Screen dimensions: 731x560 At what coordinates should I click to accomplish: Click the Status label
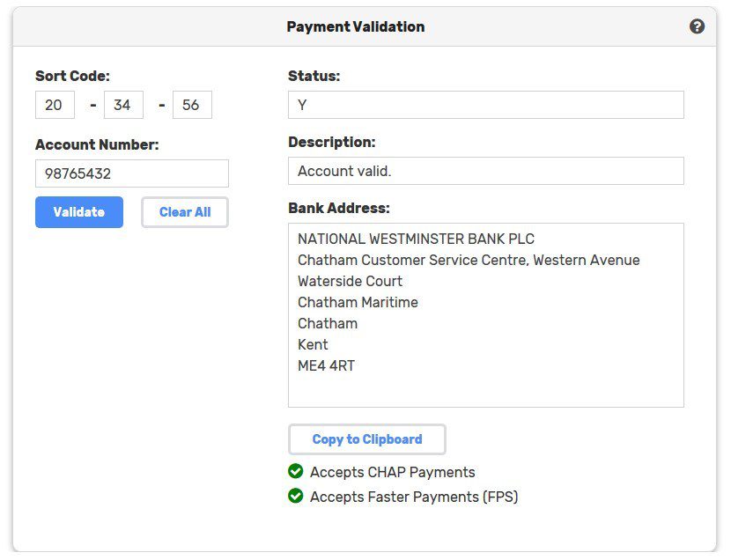(314, 76)
